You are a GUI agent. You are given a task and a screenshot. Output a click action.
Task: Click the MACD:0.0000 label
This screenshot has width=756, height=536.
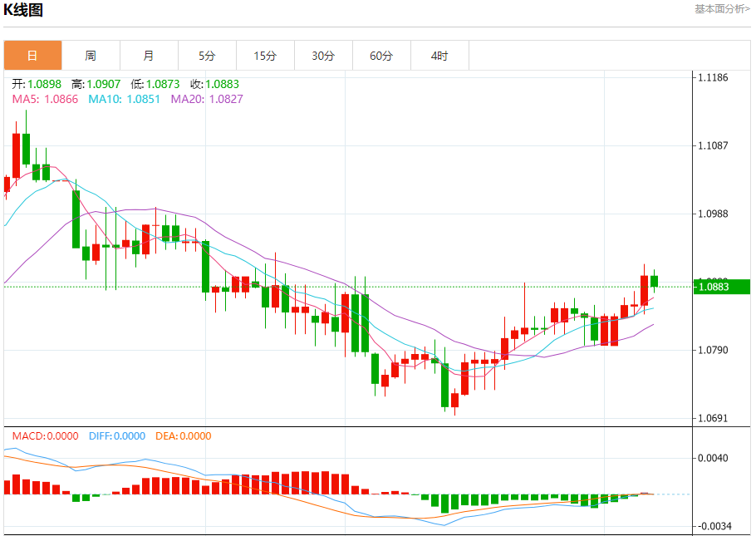(x=46, y=436)
